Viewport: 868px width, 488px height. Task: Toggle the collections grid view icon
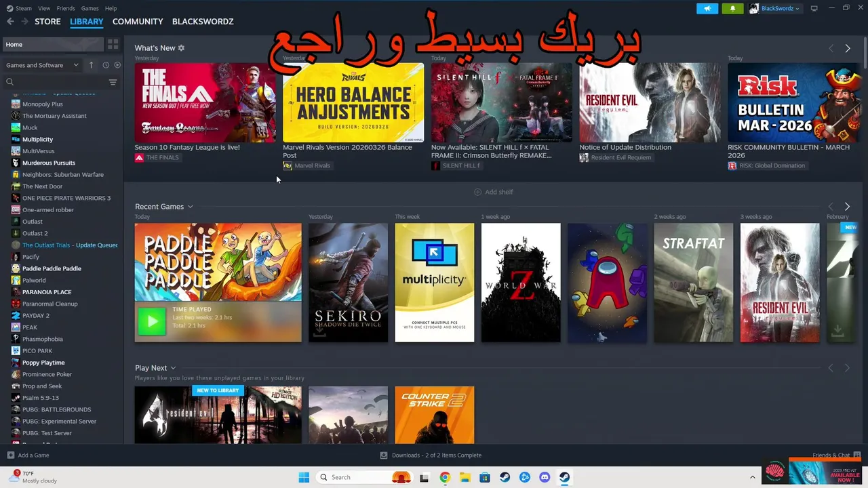coord(113,44)
